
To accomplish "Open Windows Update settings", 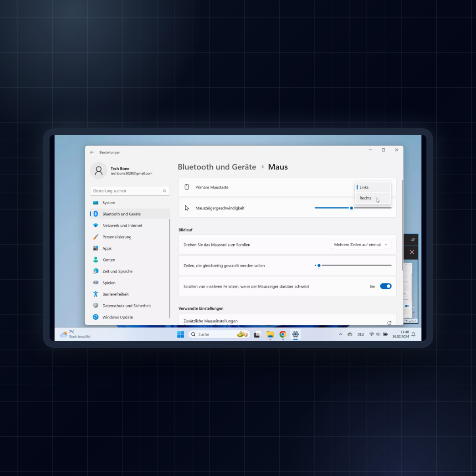I will (x=130, y=318).
